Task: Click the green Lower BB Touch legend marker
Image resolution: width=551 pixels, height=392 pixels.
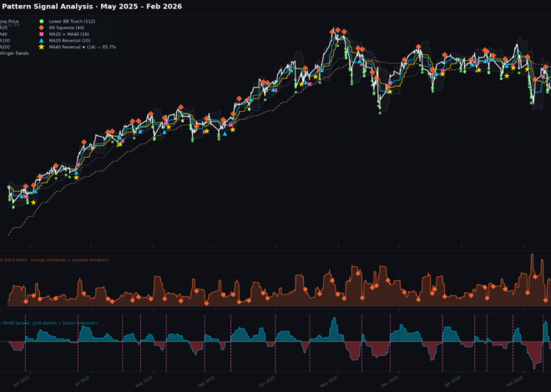Action: point(42,21)
